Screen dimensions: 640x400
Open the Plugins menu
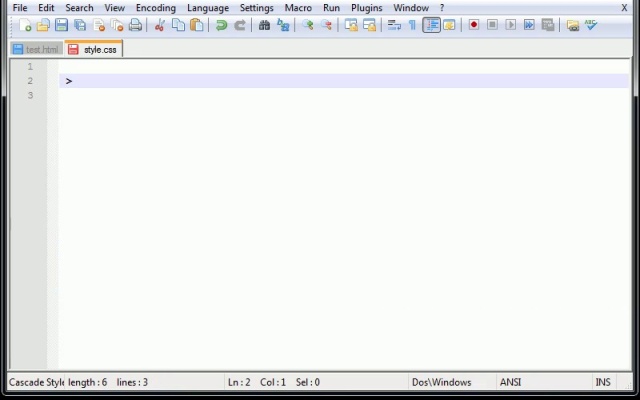[x=367, y=8]
